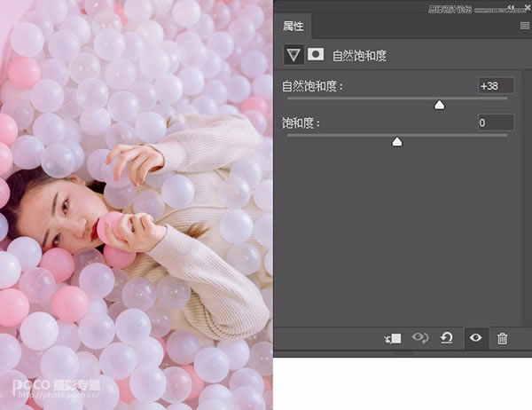Click the 饱和度 slider handle

coord(397,142)
